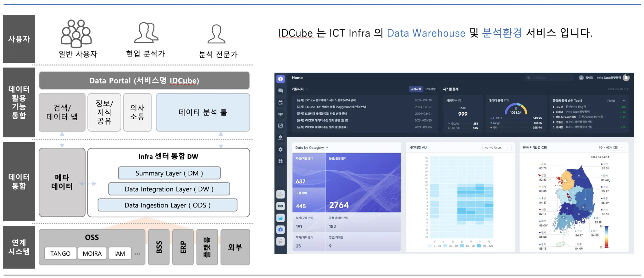Switch to the 공지사항 tab
644x278 pixels.
coord(416,89)
